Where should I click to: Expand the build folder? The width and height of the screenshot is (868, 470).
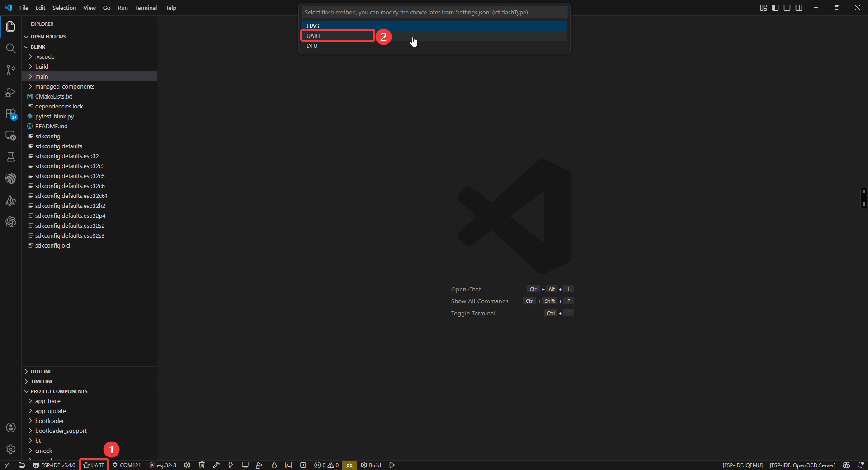(89, 66)
